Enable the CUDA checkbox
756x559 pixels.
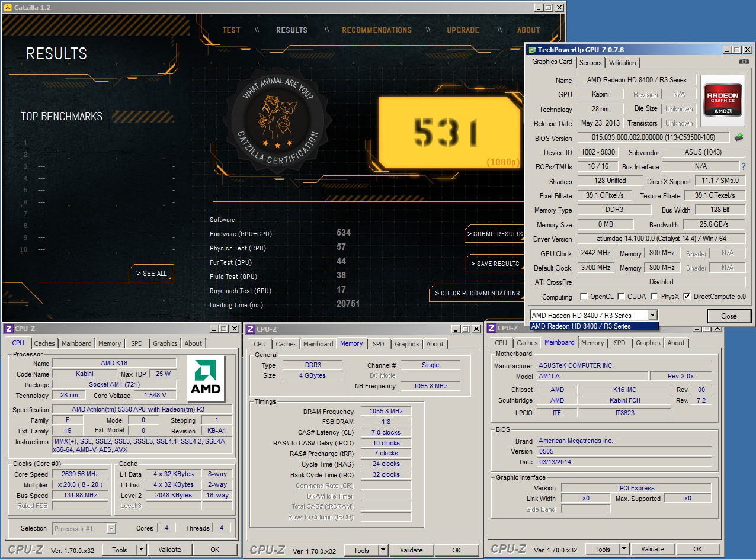(x=621, y=297)
